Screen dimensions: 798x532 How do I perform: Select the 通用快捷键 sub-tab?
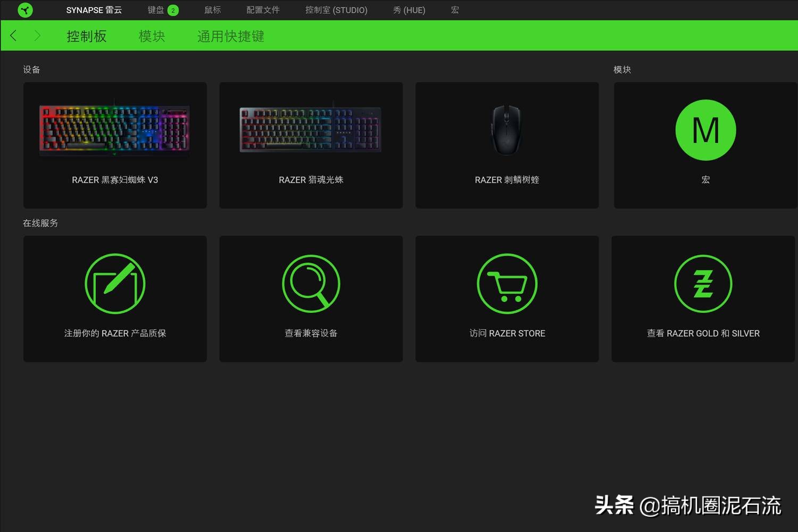231,36
